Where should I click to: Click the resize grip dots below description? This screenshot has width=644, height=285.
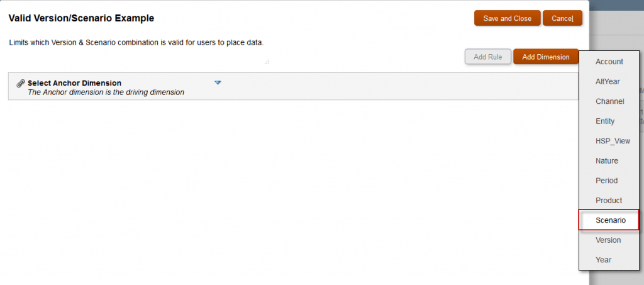(267, 62)
